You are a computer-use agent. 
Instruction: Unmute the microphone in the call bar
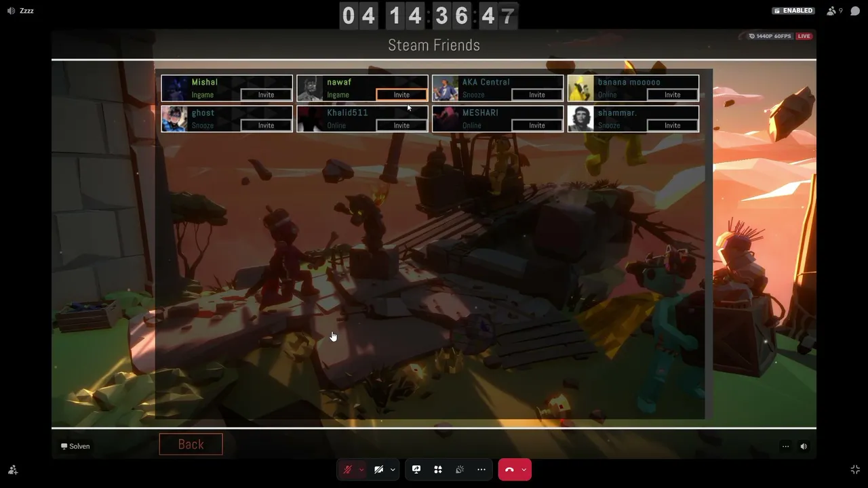[x=348, y=470]
